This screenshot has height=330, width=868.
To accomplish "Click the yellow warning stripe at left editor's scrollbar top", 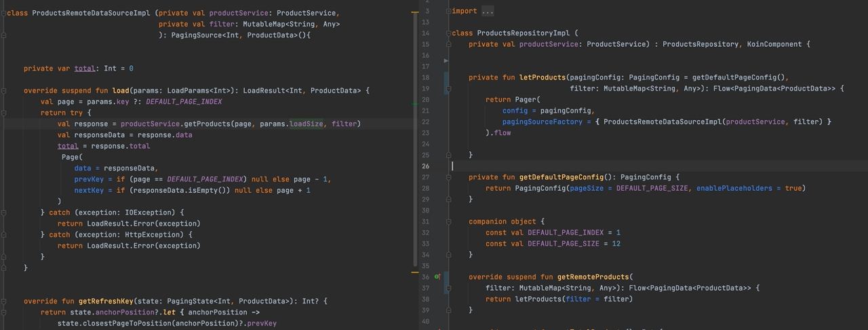I will click(415, 13).
